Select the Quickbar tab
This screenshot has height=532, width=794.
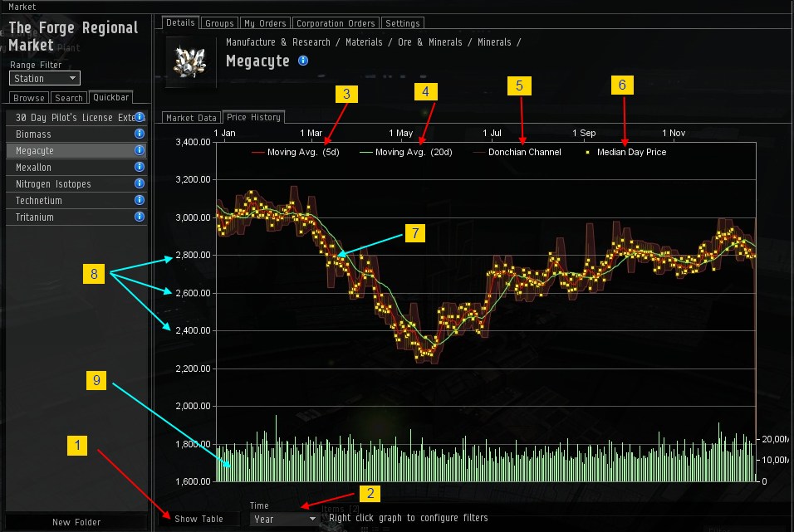(x=111, y=97)
